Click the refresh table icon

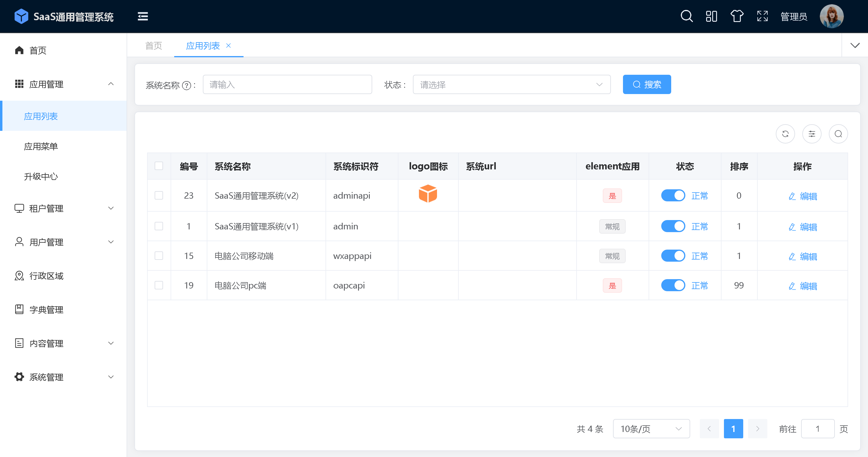point(785,134)
